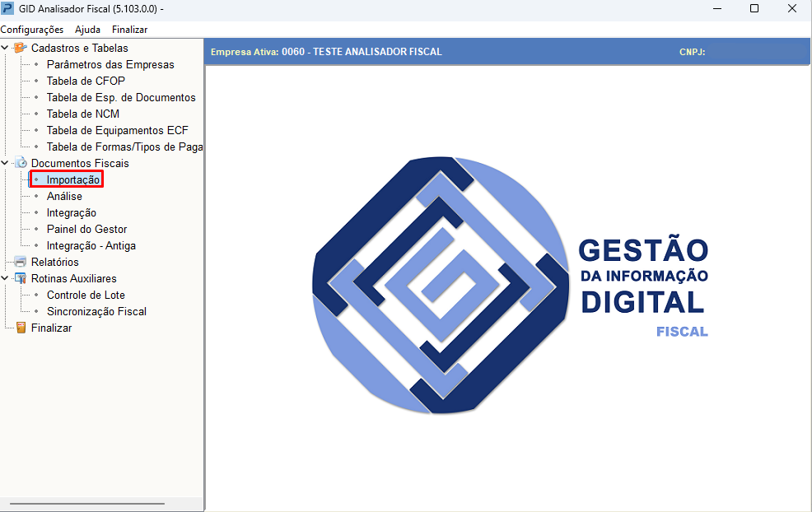The height and width of the screenshot is (512, 812).
Task: Click the Relatórios printer icon
Action: [21, 262]
